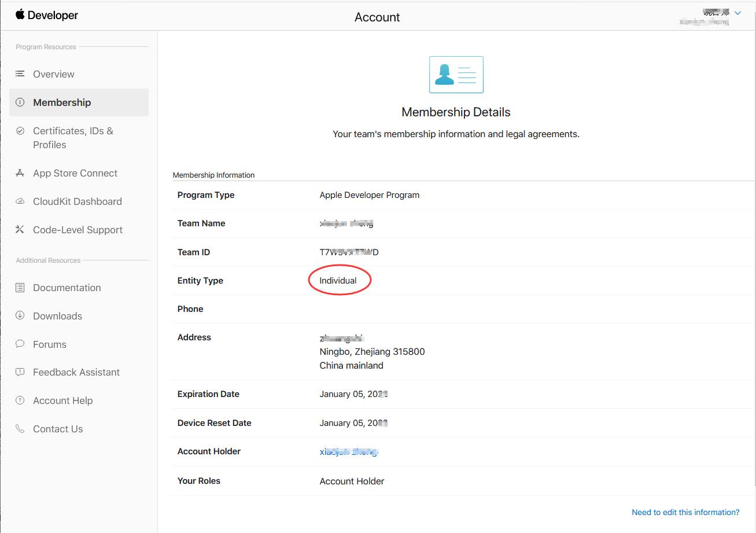Click Need to edit this information link
This screenshot has width=756, height=533.
click(x=685, y=512)
